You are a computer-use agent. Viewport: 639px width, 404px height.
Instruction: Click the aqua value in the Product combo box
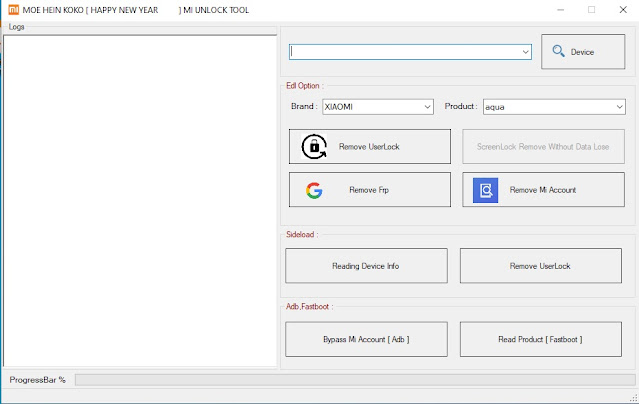coord(495,107)
